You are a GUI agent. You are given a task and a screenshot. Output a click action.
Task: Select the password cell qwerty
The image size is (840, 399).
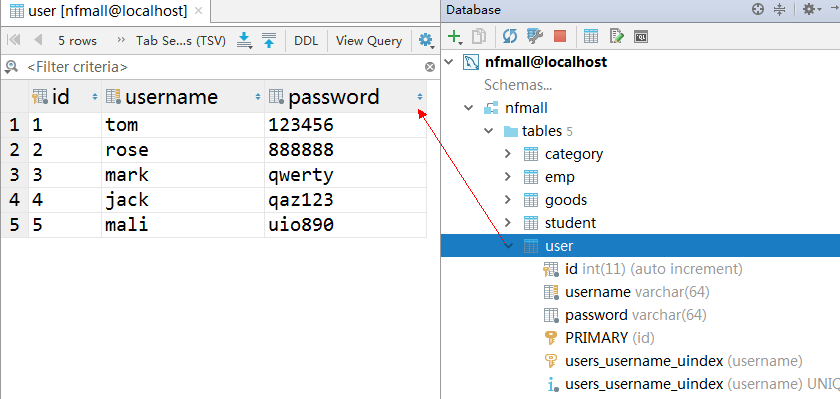346,175
